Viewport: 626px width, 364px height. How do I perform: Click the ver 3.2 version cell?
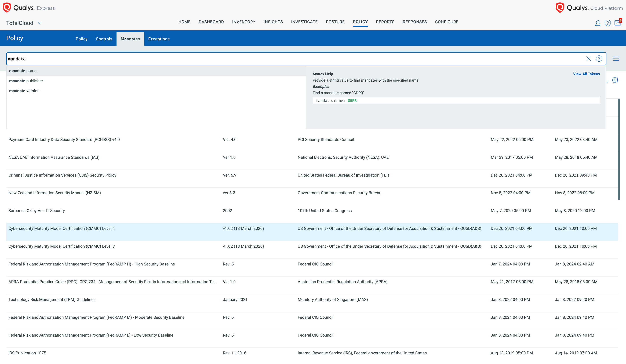229,193
